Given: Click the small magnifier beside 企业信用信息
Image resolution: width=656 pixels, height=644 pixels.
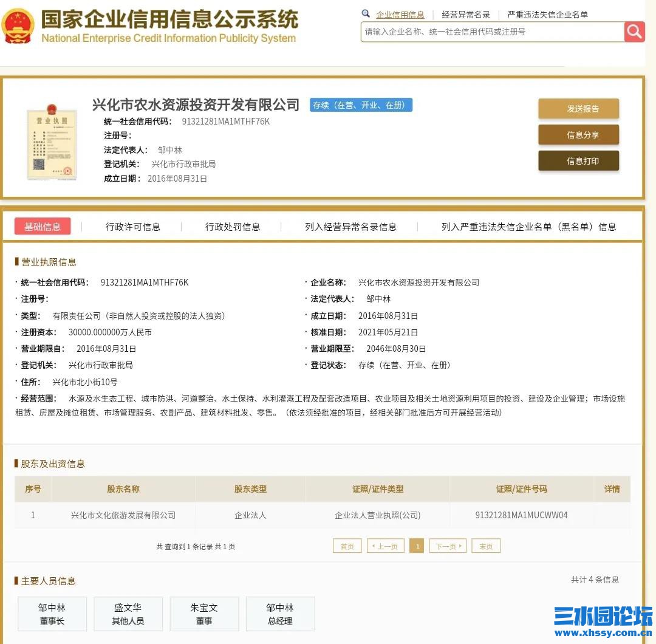Looking at the screenshot, I should click(366, 13).
